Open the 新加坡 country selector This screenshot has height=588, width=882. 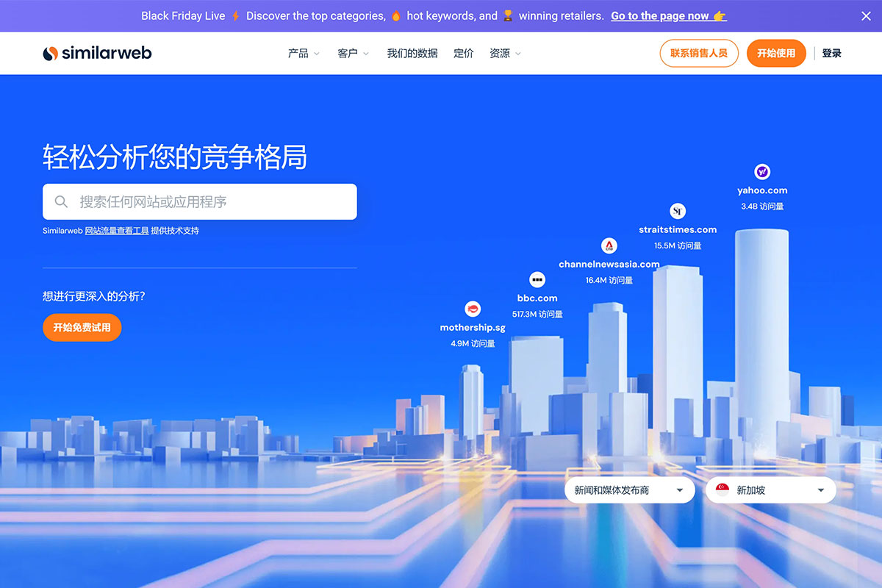[x=770, y=490]
